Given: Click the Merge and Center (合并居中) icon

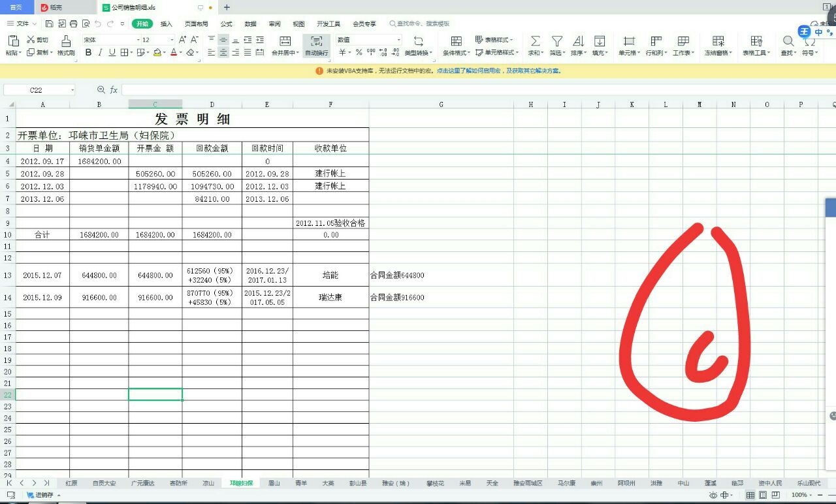Looking at the screenshot, I should point(285,41).
